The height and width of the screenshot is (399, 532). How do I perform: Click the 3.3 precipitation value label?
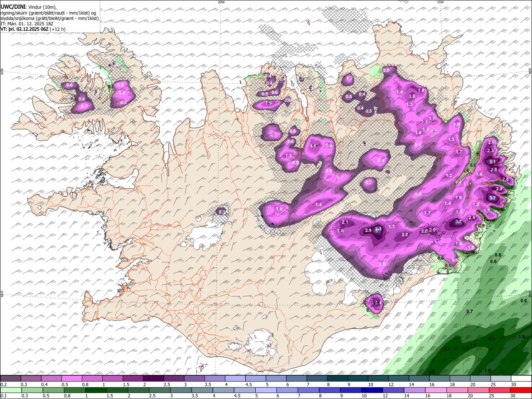coord(378,229)
